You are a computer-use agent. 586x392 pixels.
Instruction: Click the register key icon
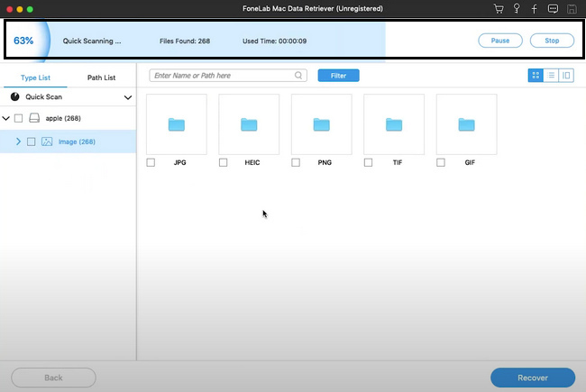517,9
